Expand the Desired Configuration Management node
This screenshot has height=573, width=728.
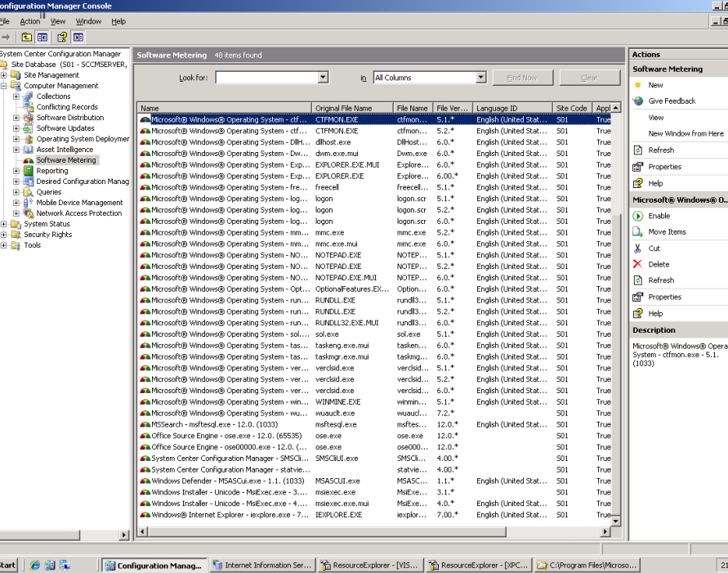pyautogui.click(x=16, y=181)
